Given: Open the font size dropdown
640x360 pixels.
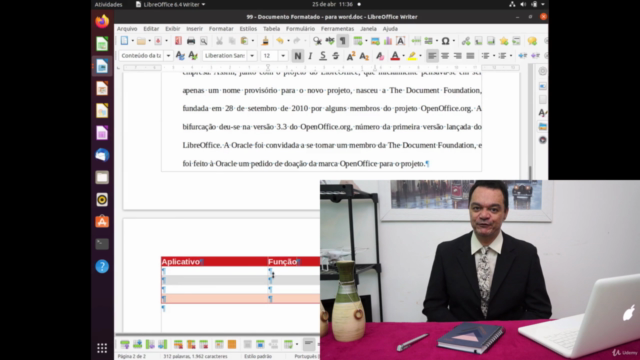Looking at the screenshot, I should coord(283,56).
